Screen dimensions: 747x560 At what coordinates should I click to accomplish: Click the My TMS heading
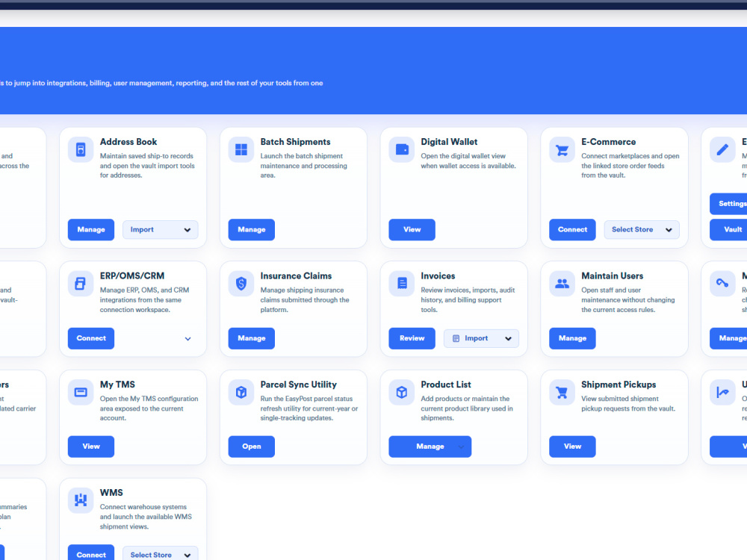pyautogui.click(x=117, y=385)
